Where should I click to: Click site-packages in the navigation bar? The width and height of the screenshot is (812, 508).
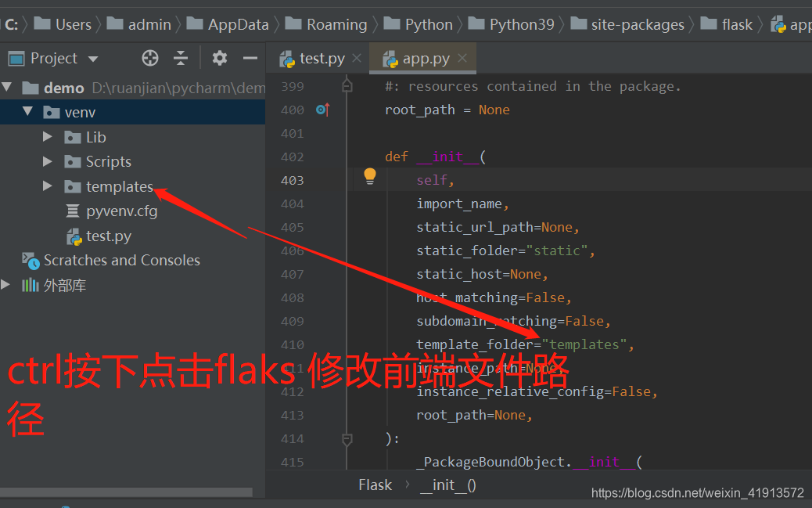(638, 24)
